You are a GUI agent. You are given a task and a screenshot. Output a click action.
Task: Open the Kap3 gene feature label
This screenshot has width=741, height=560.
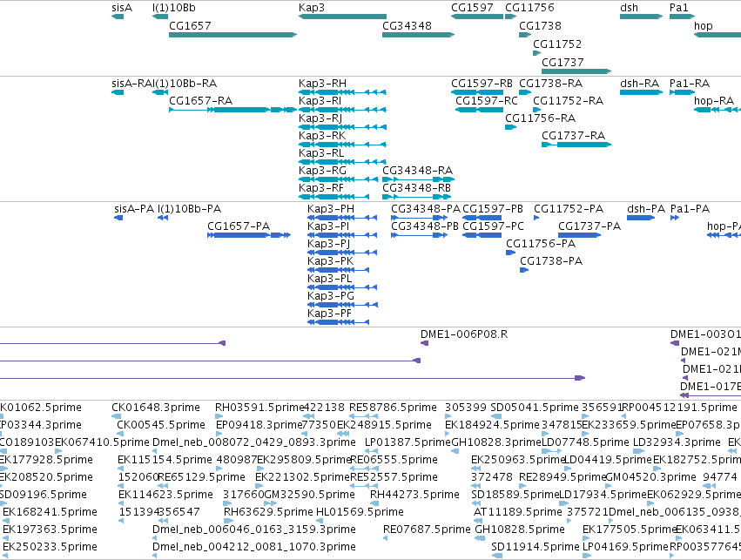[x=312, y=8]
